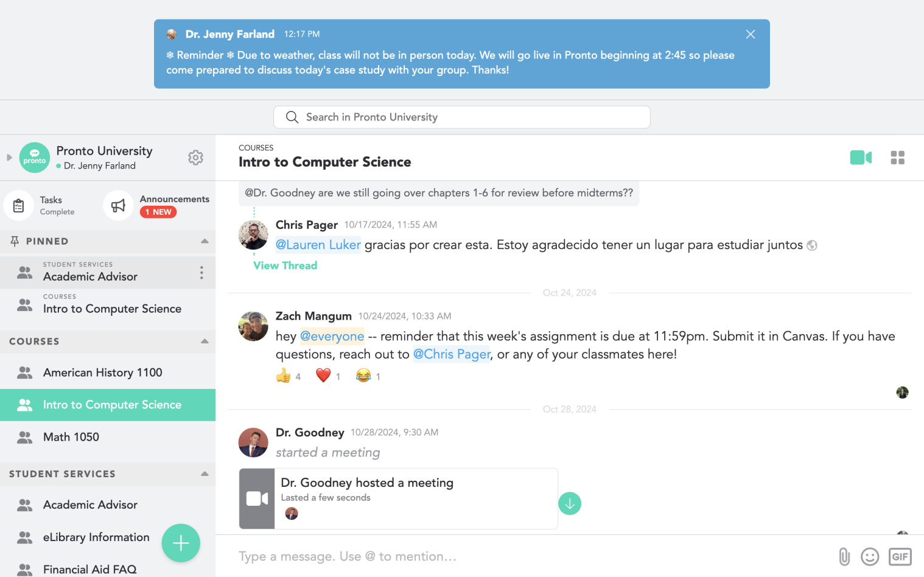Select highlighted Intro to Computer Science course
Viewport: 924px width, 577px height.
(x=108, y=405)
